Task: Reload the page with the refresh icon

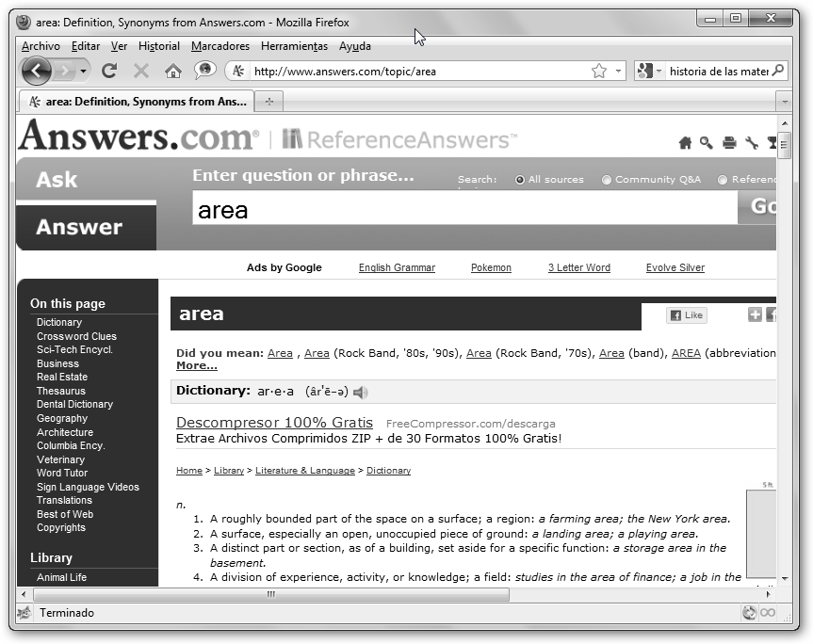Action: tap(109, 71)
